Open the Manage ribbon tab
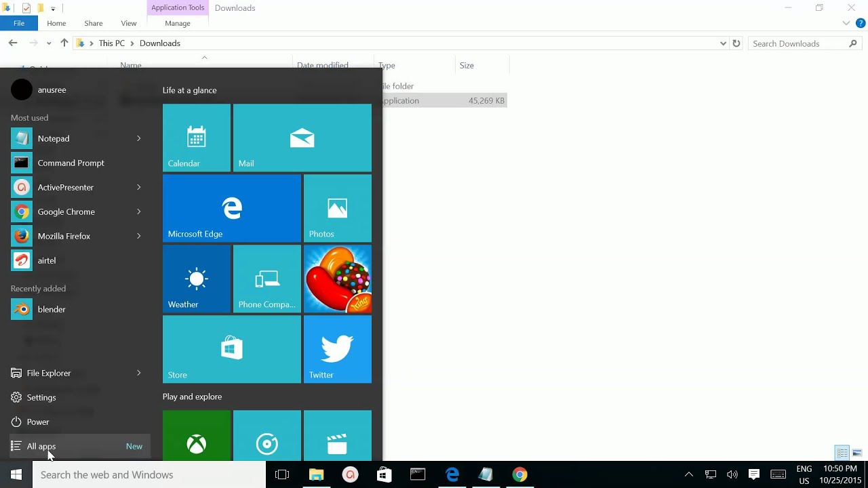Image resolution: width=868 pixels, height=488 pixels. [x=178, y=23]
